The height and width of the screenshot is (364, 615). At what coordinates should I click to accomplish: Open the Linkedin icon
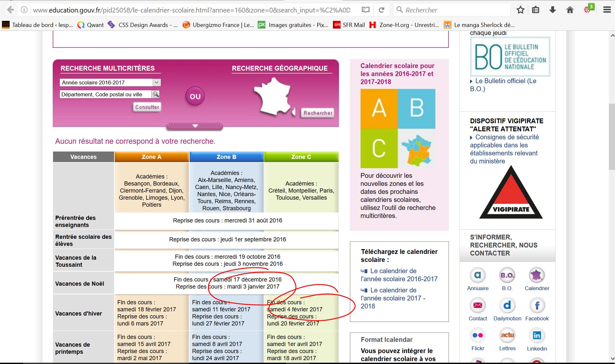point(537,335)
